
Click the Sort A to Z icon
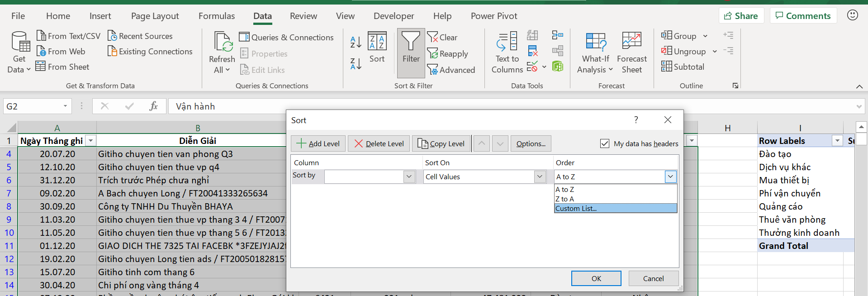coord(356,42)
